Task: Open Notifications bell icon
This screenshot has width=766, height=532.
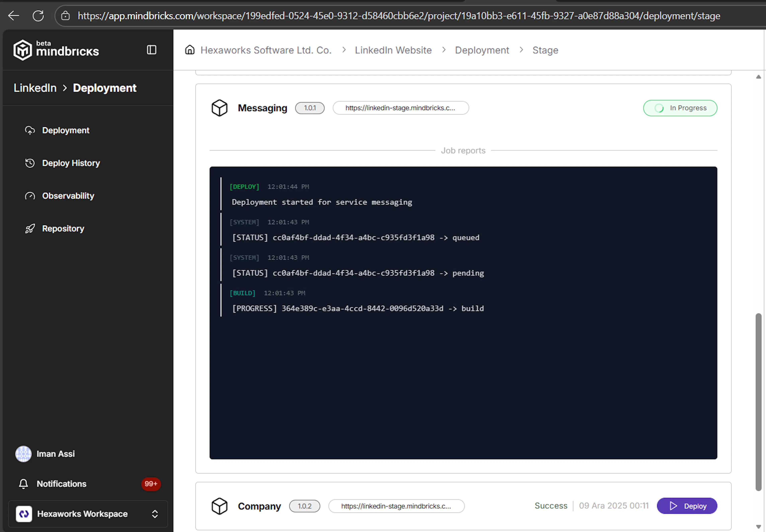Action: click(x=23, y=484)
